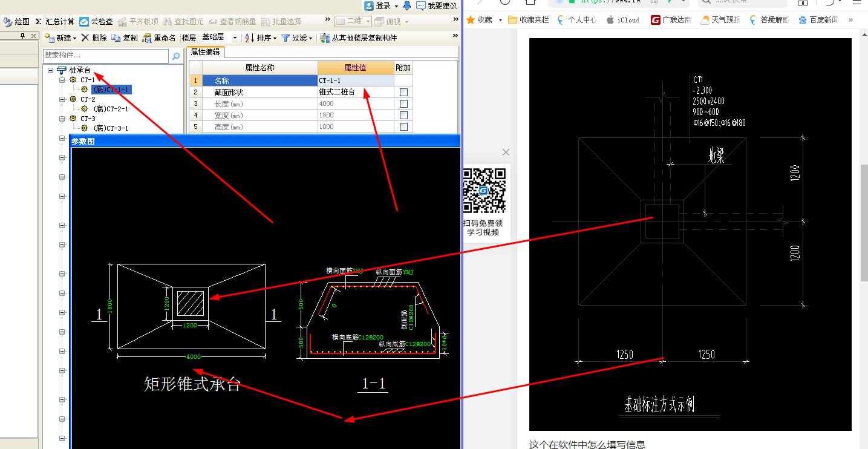868x449 pixels.
Task: Open the 答疑解惑 bookmark
Action: [769, 20]
